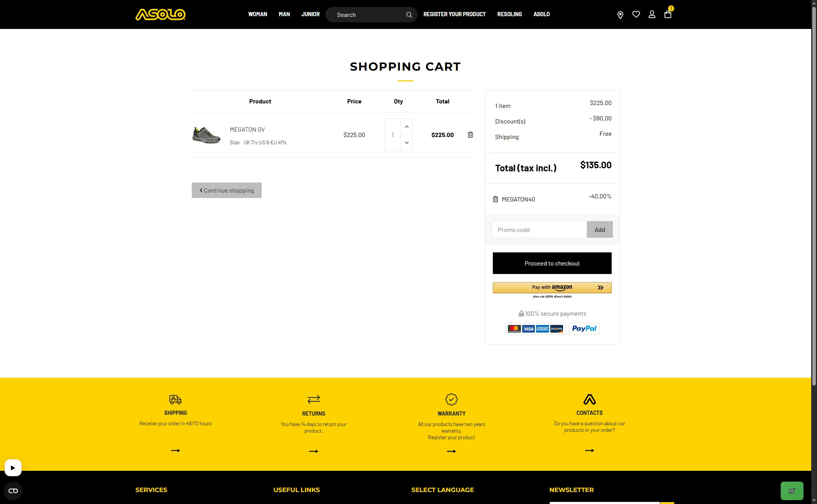The width and height of the screenshot is (817, 504).
Task: Open the shopping bag cart icon
Action: [668, 14]
